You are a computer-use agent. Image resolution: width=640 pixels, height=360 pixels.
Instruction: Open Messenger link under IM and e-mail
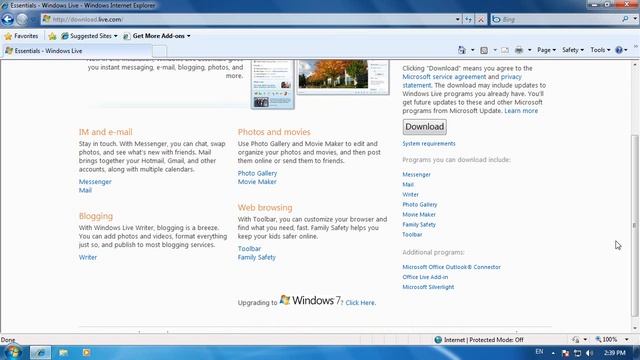tap(95, 182)
